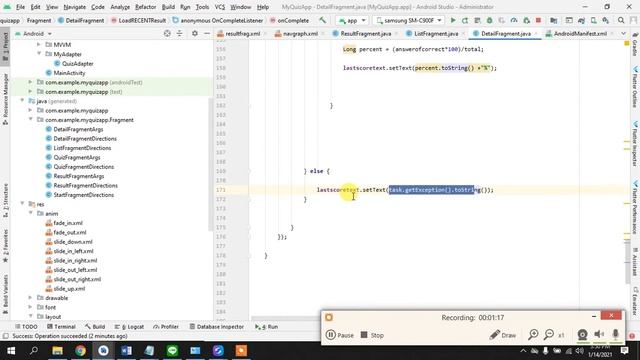Viewport: 640px width, 360px height.
Task: Stop the running app with the red square
Action: point(538,20)
